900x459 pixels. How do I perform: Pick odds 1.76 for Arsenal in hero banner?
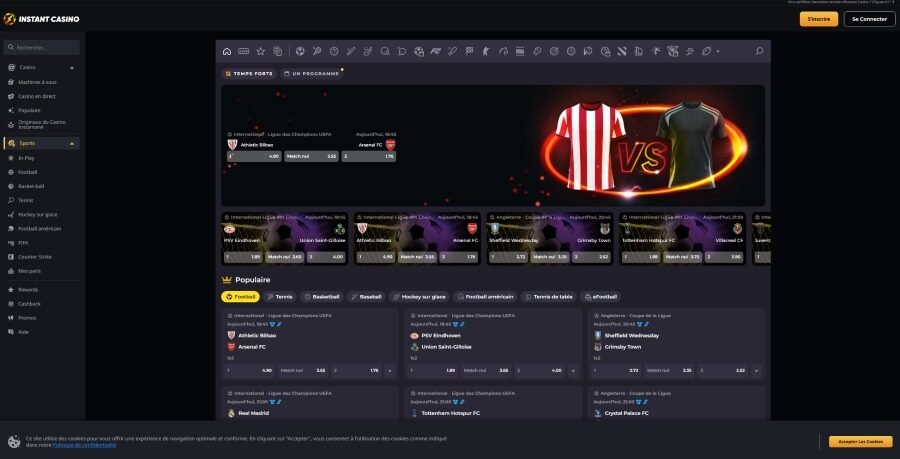[x=368, y=156]
